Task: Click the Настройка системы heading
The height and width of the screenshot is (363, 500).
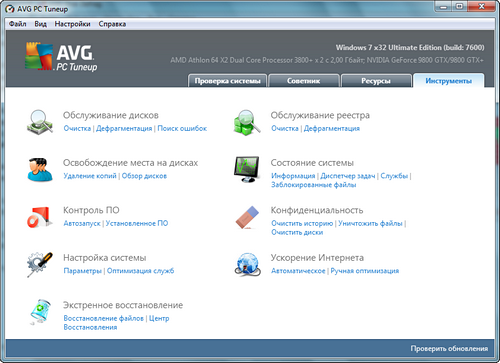Action: click(x=105, y=258)
